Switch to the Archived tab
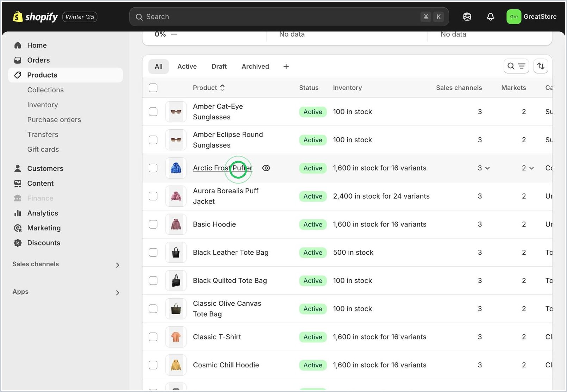This screenshot has width=567, height=392. tap(255, 67)
